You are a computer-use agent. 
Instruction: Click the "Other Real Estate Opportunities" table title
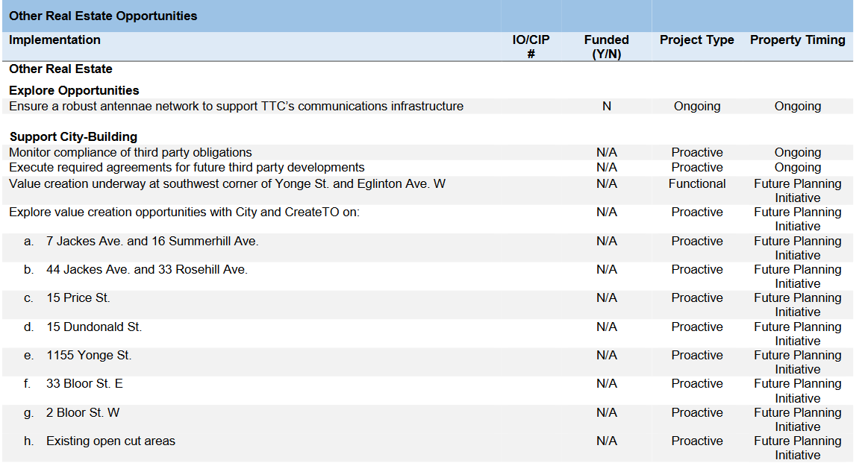[x=103, y=16]
